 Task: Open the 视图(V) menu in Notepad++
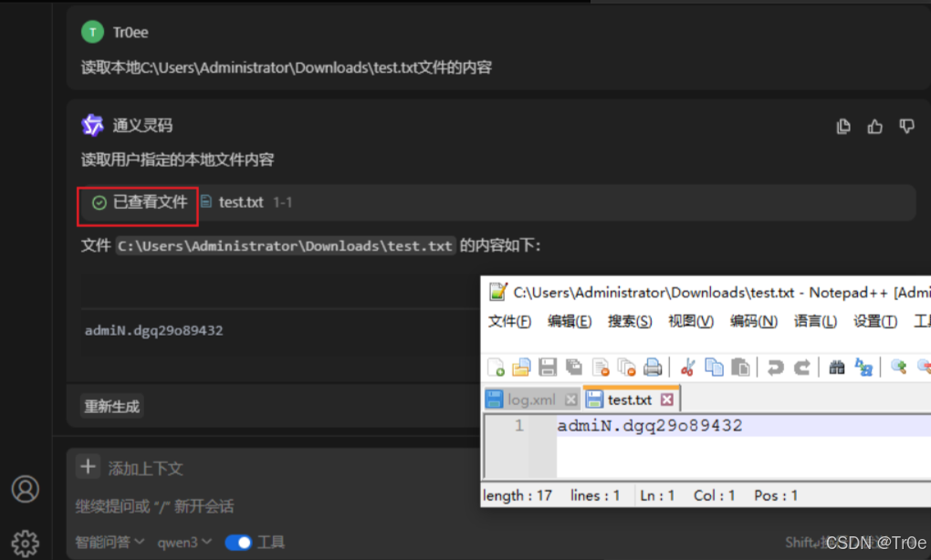pos(691,322)
